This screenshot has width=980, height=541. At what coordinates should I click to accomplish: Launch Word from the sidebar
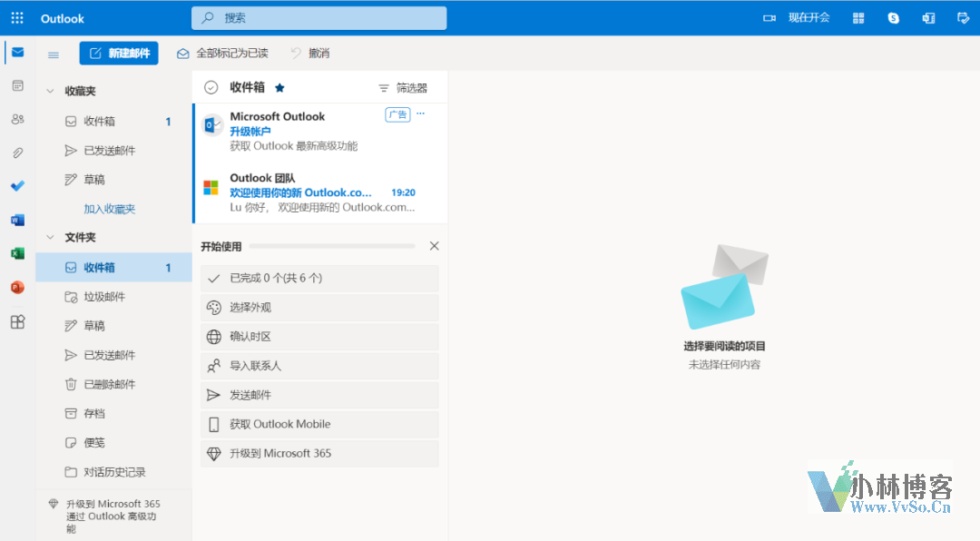click(x=17, y=220)
